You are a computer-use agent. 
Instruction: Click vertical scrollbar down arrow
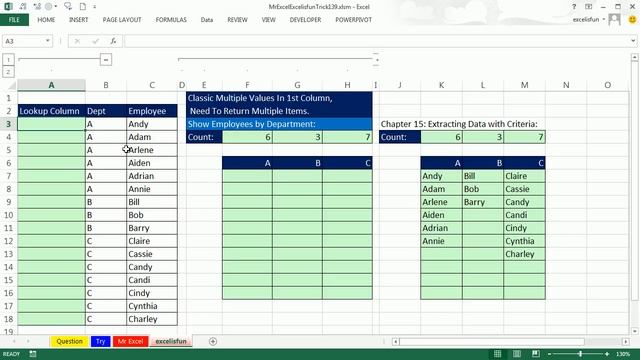[x=634, y=331]
